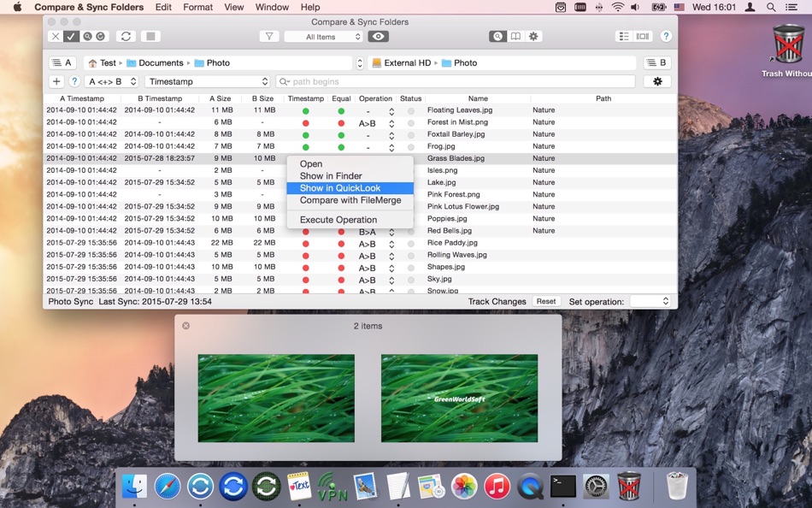
Task: Open search options magnifier in path field
Action: 285,81
